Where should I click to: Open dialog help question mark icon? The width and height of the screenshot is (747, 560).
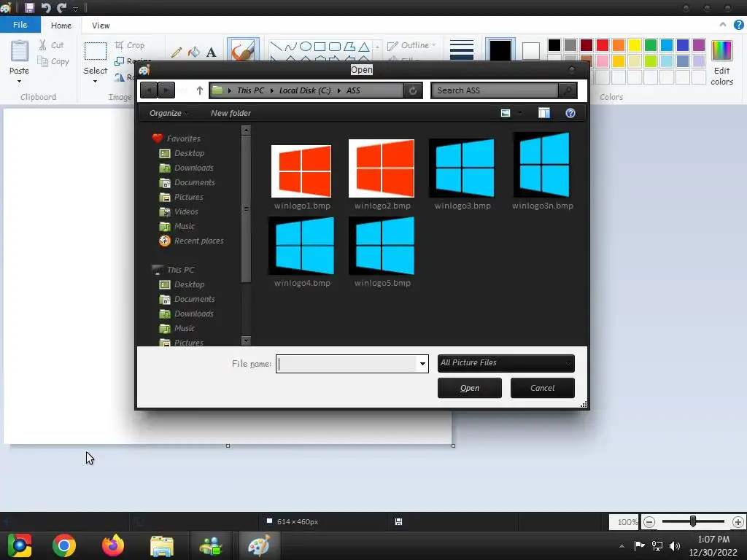point(570,113)
